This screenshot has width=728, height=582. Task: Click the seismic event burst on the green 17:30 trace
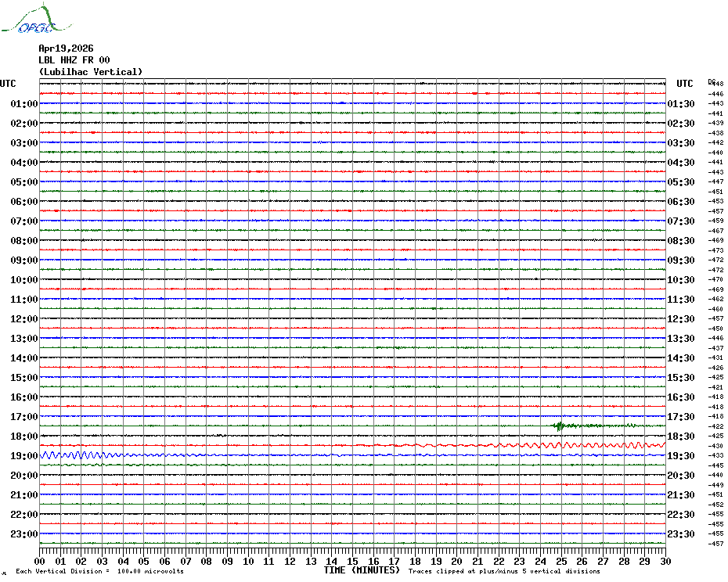[560, 426]
